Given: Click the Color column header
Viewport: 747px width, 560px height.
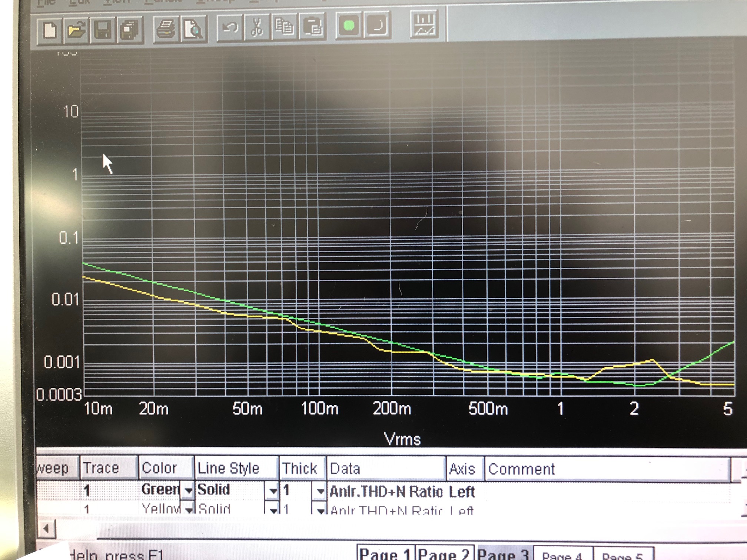Looking at the screenshot, I should click(166, 468).
